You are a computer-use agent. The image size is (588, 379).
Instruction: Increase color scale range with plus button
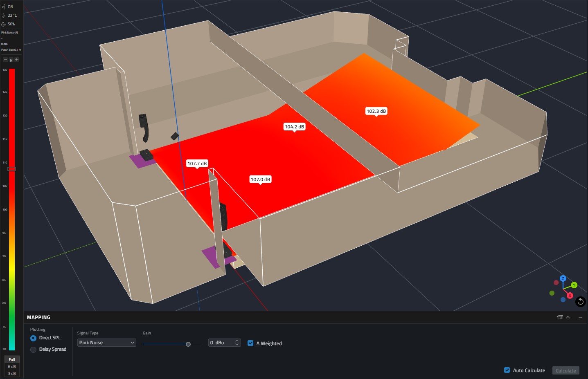point(17,60)
